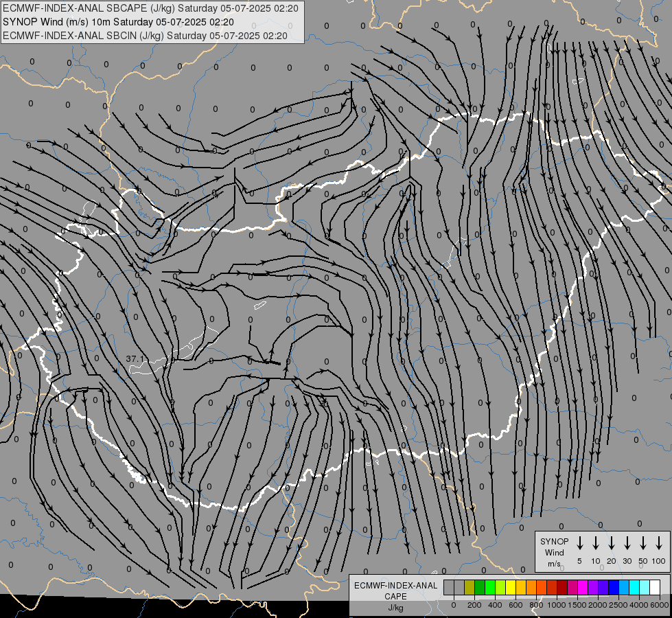Click the 5 m/s wind legend arrow
Viewport: 672px width, 618px height.
pos(579,543)
